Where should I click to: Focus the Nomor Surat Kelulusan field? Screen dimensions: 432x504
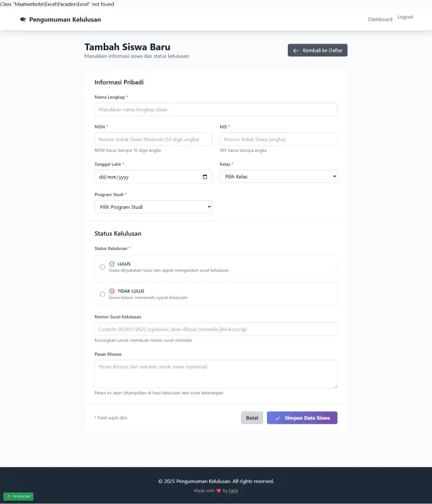pyautogui.click(x=216, y=329)
